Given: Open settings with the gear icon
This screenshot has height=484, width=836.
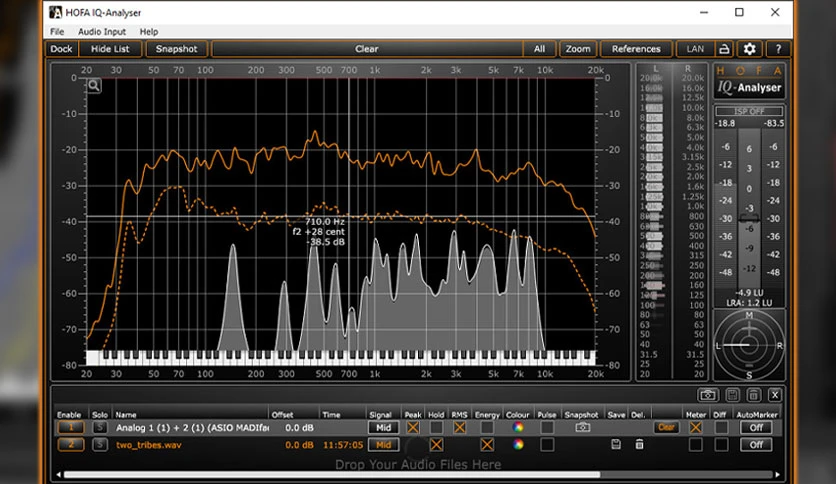Looking at the screenshot, I should point(749,49).
